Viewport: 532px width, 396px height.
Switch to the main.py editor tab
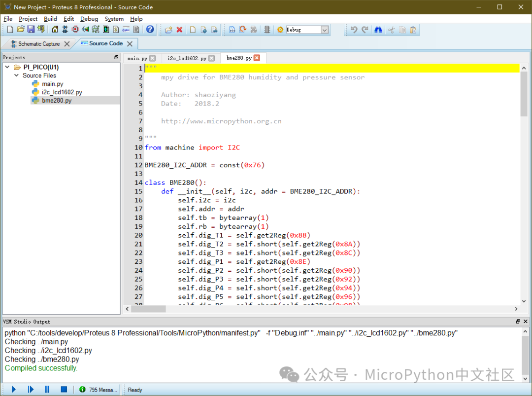pos(137,58)
